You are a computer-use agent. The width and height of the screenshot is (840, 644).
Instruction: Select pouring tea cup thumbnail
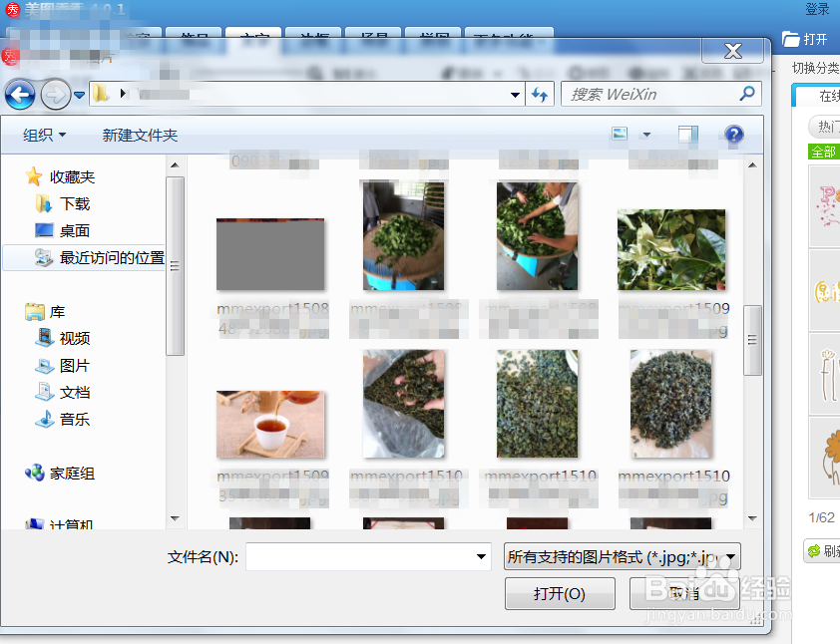pyautogui.click(x=270, y=424)
